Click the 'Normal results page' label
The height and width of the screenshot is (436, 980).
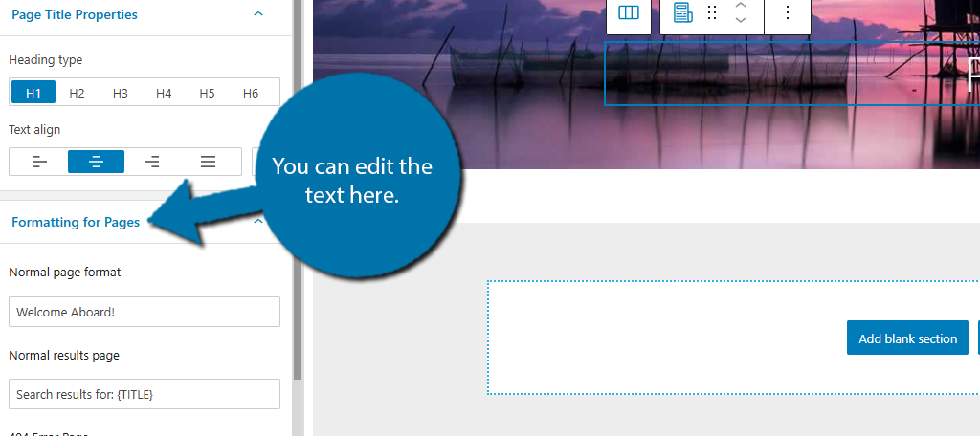64,356
